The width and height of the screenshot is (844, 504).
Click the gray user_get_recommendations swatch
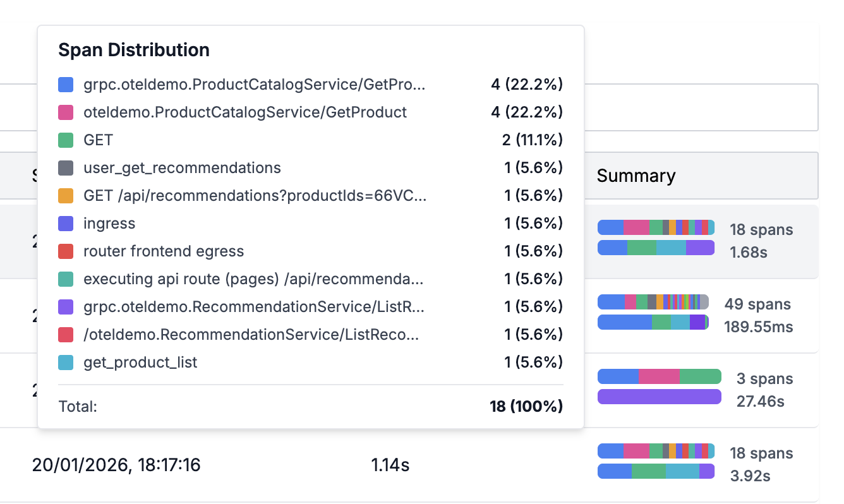tap(66, 168)
